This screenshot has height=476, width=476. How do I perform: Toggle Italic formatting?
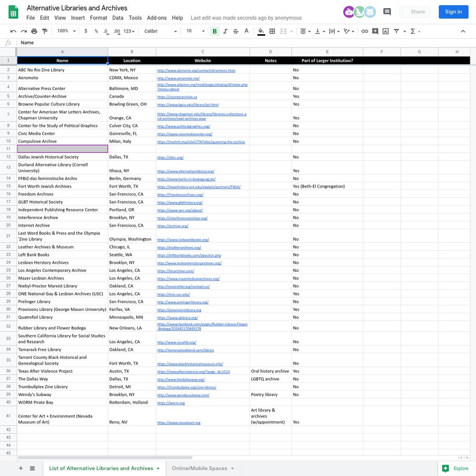click(225, 31)
